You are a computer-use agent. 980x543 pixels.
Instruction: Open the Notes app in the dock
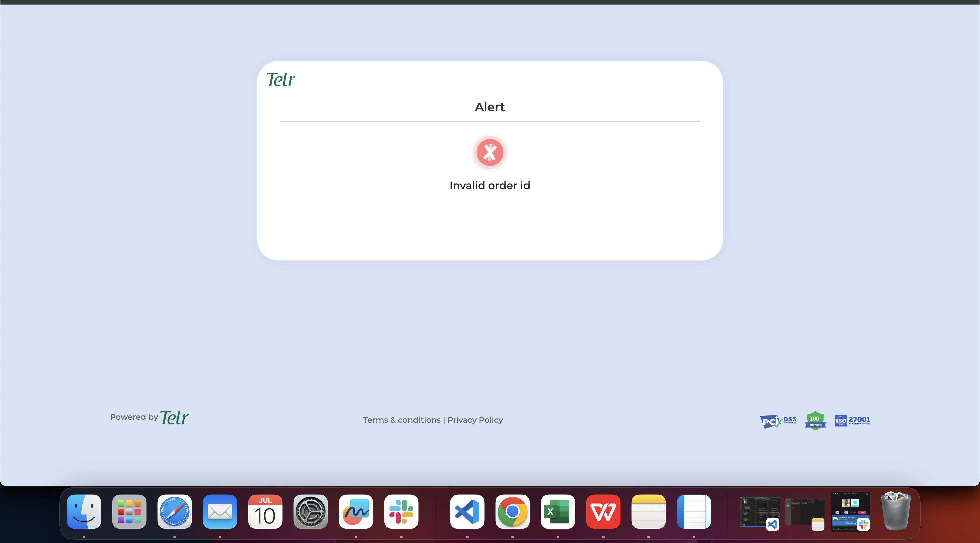(x=649, y=511)
